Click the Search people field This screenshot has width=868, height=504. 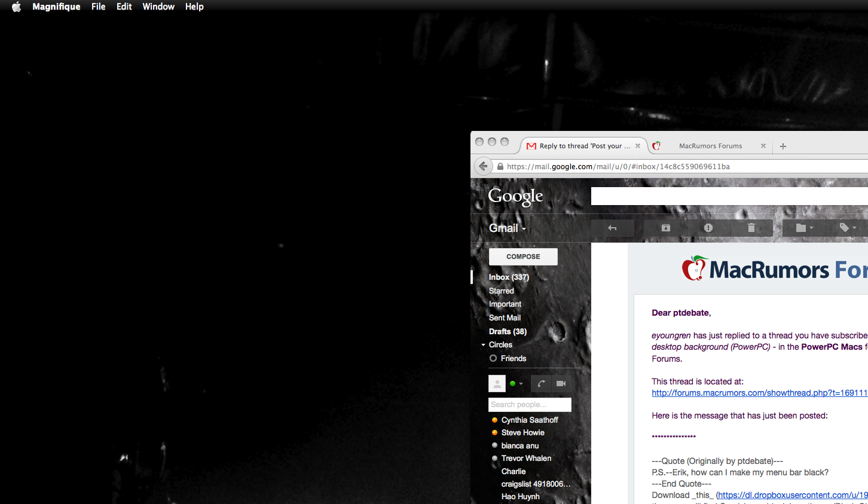530,405
